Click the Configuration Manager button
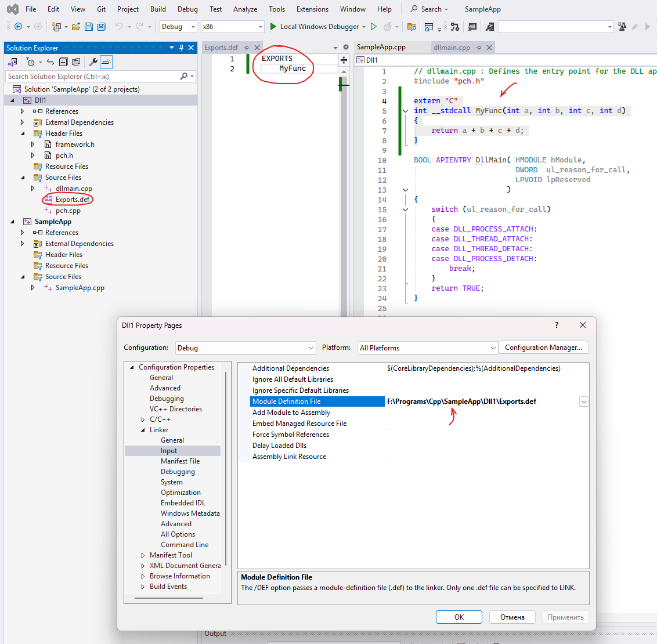The image size is (657, 644). click(x=543, y=348)
